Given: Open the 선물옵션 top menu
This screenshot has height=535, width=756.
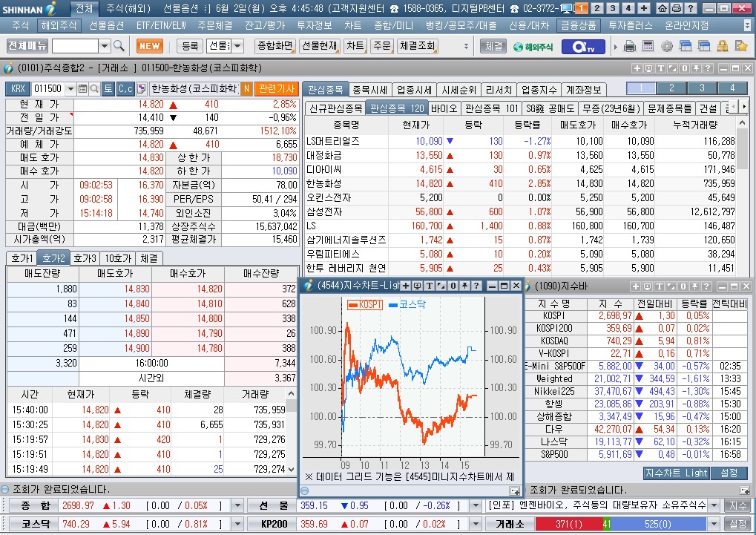Looking at the screenshot, I should (107, 25).
